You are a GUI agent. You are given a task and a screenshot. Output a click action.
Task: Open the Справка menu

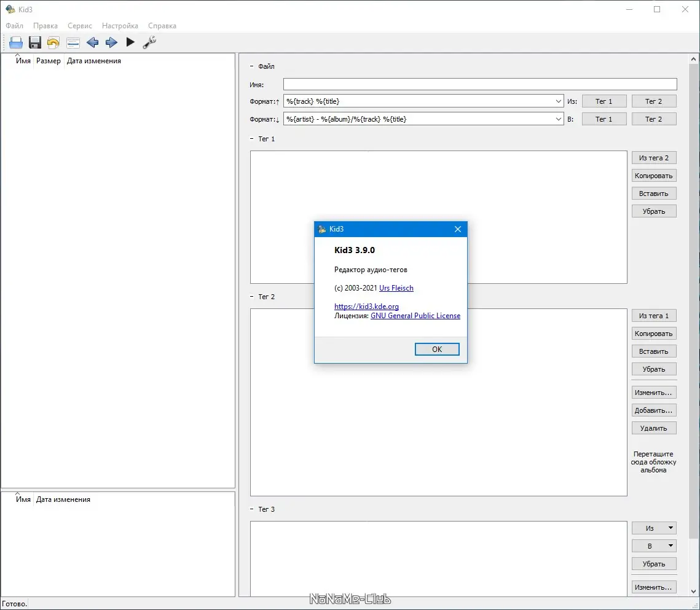(x=162, y=26)
